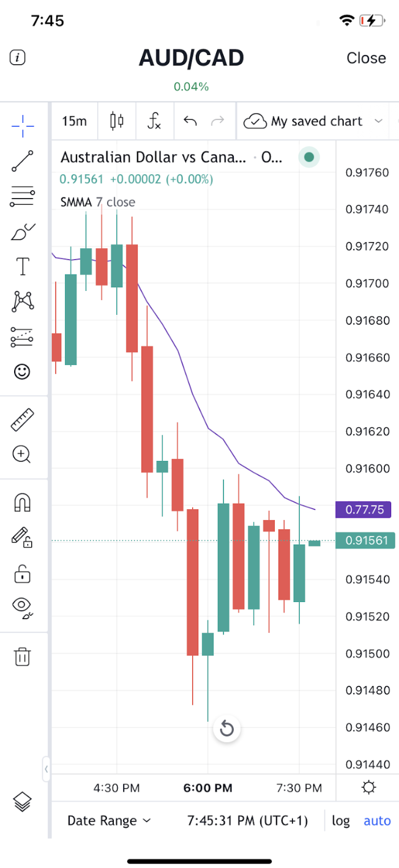Click the reset chart view button

tap(227, 729)
